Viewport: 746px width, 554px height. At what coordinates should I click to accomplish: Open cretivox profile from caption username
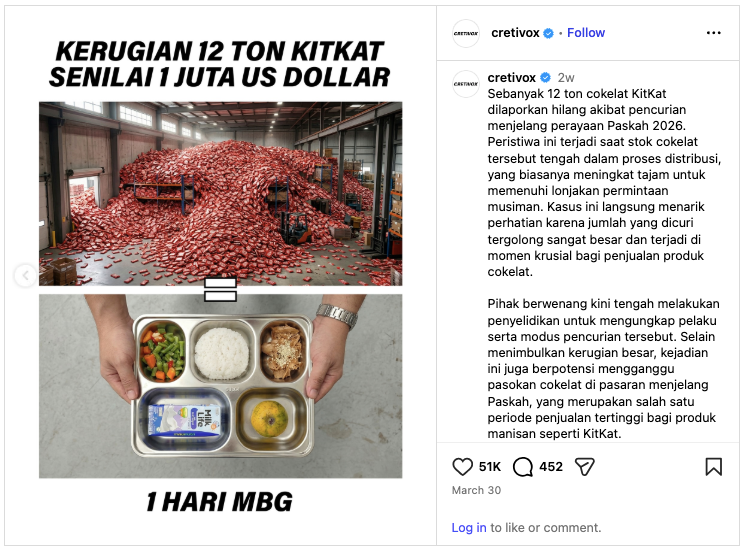[511, 78]
